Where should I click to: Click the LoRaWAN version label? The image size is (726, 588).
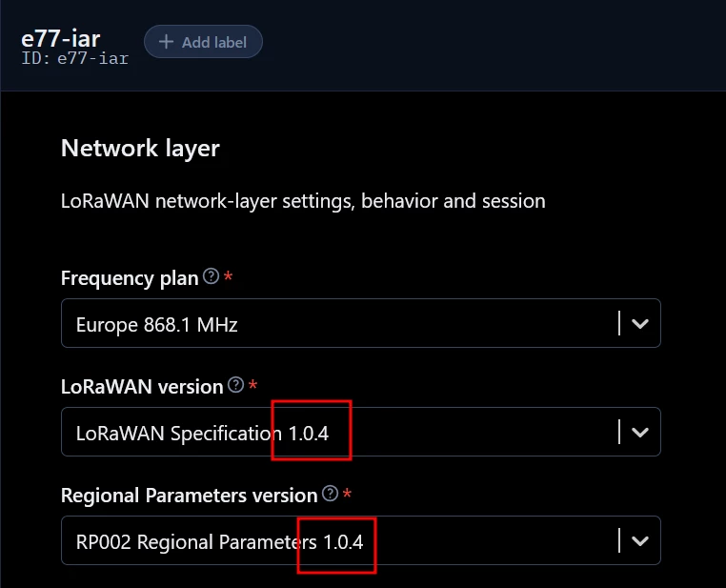[142, 387]
